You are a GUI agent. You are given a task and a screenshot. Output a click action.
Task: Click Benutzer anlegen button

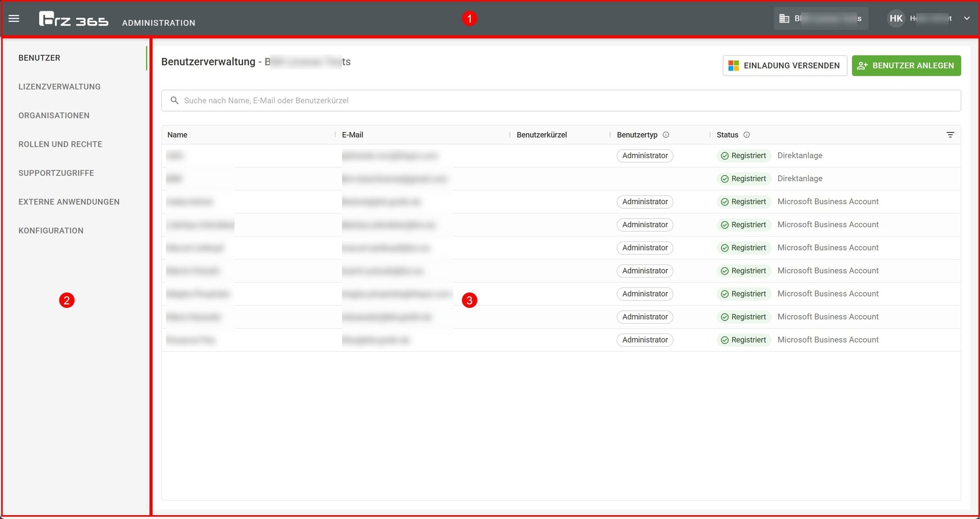click(x=906, y=66)
